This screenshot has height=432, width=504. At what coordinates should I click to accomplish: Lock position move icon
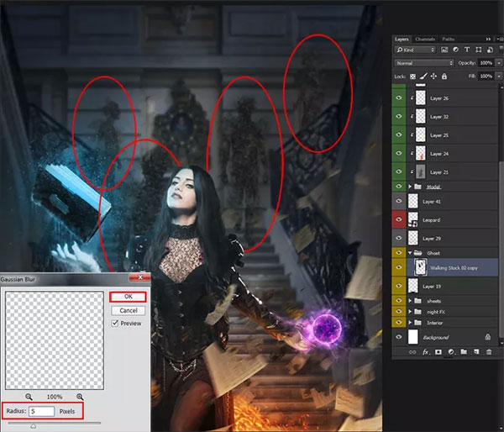pyautogui.click(x=433, y=76)
